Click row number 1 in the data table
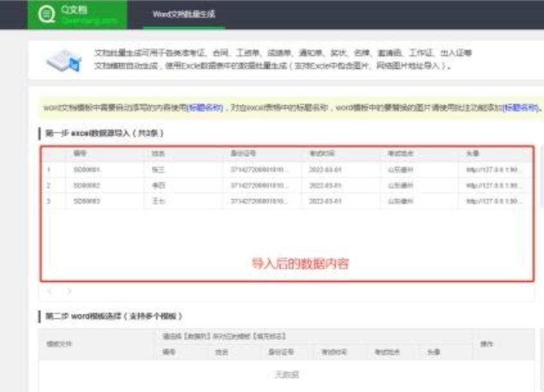This screenshot has height=392, width=544. click(x=49, y=169)
